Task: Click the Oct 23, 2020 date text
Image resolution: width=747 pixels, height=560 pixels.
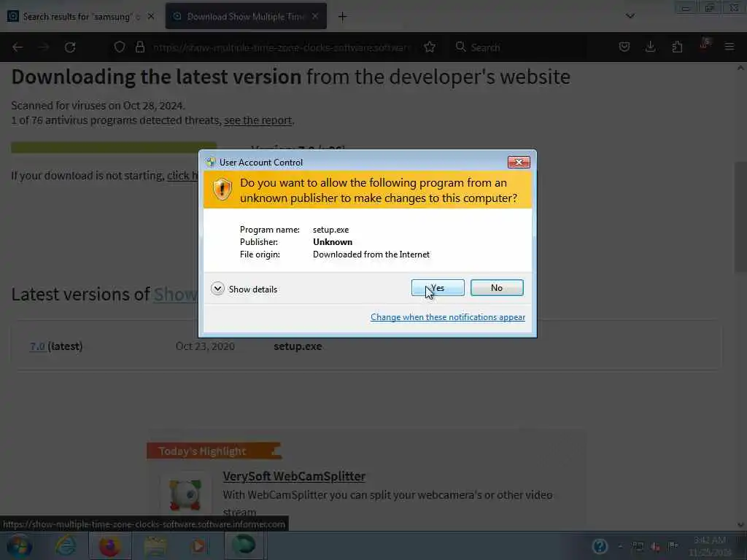Action: click(x=205, y=346)
